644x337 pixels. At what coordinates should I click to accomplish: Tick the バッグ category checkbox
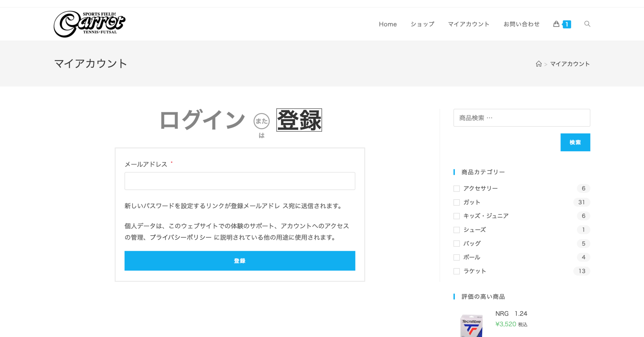pyautogui.click(x=457, y=243)
